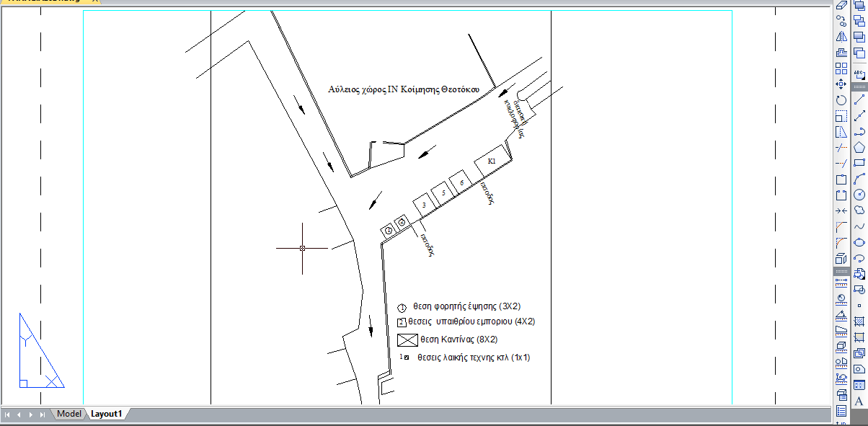Screen dimensions: 868x426
Task: Click the last layout tab arrow
Action: 43,414
